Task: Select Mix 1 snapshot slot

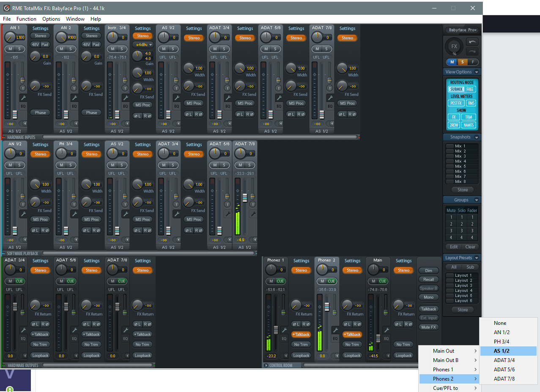Action: [x=450, y=146]
